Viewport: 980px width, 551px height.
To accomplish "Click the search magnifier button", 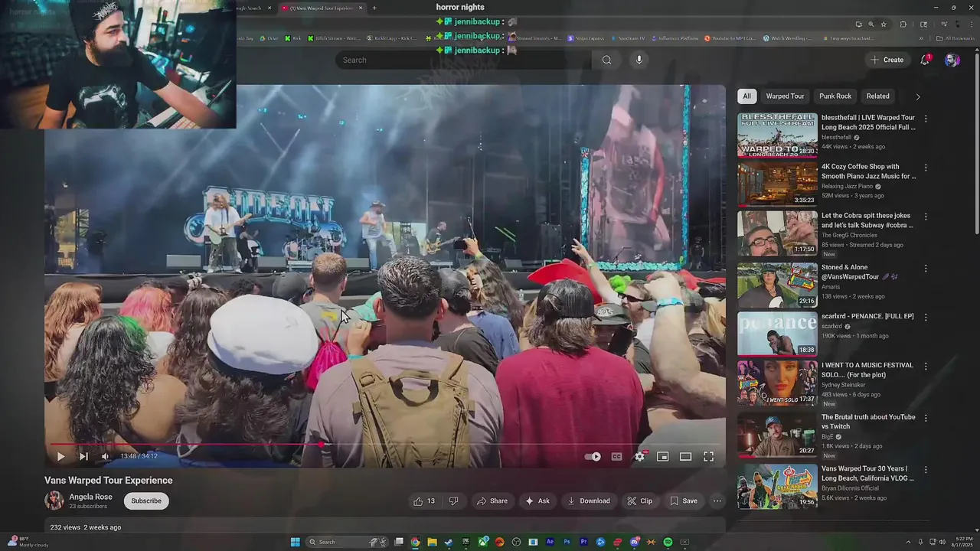I will coord(606,60).
